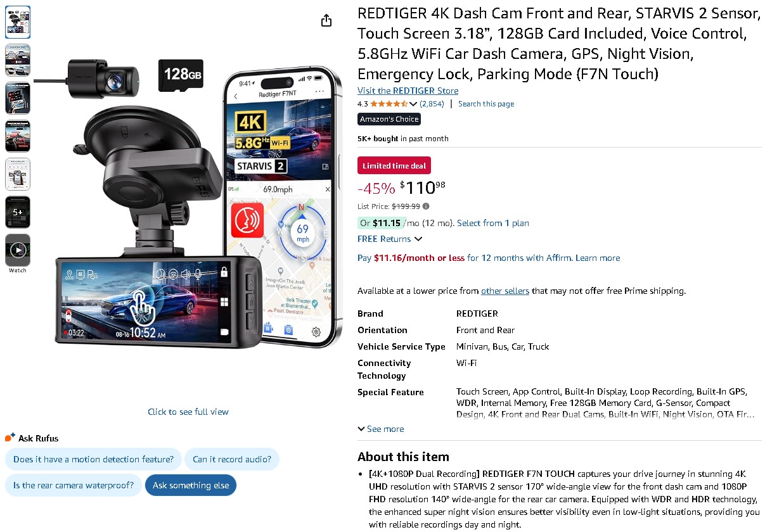
Task: Select the first product image thumbnail
Action: 18,22
